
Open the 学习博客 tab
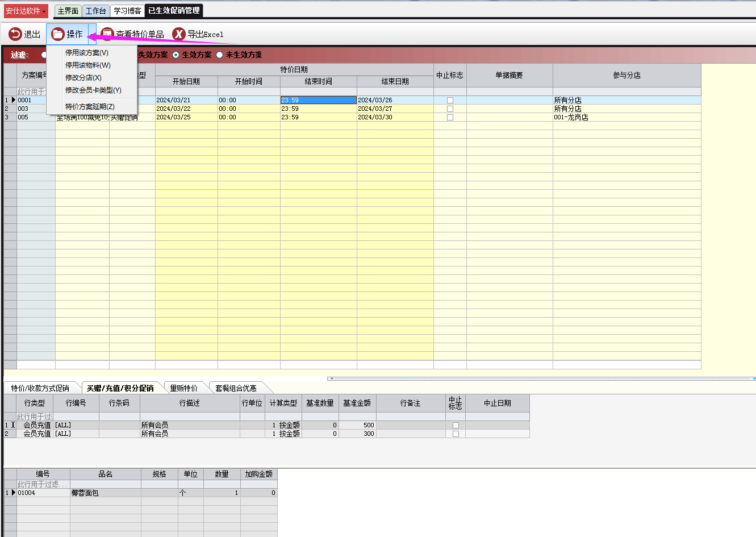[x=127, y=11]
